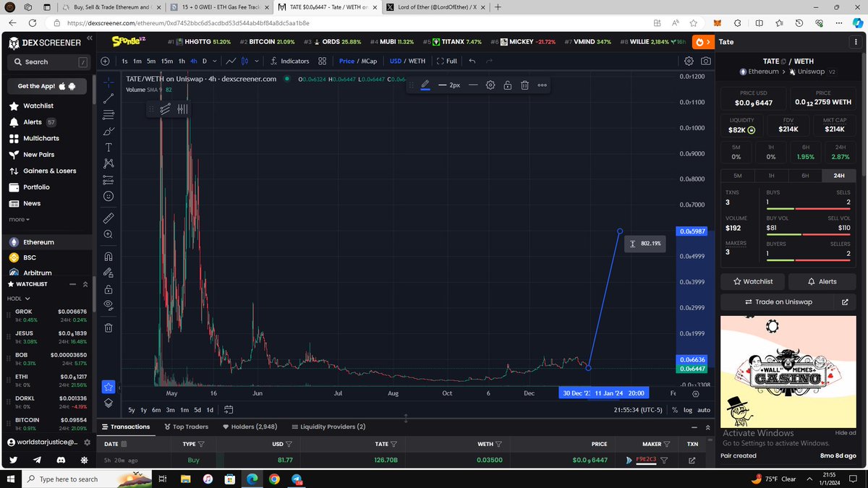Click the remove drawings trash icon in left toolbar

109,328
